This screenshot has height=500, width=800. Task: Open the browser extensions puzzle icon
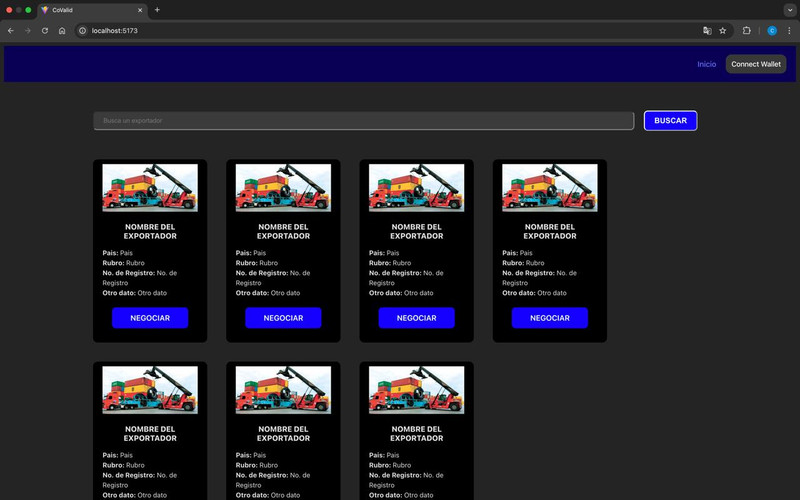pyautogui.click(x=747, y=30)
